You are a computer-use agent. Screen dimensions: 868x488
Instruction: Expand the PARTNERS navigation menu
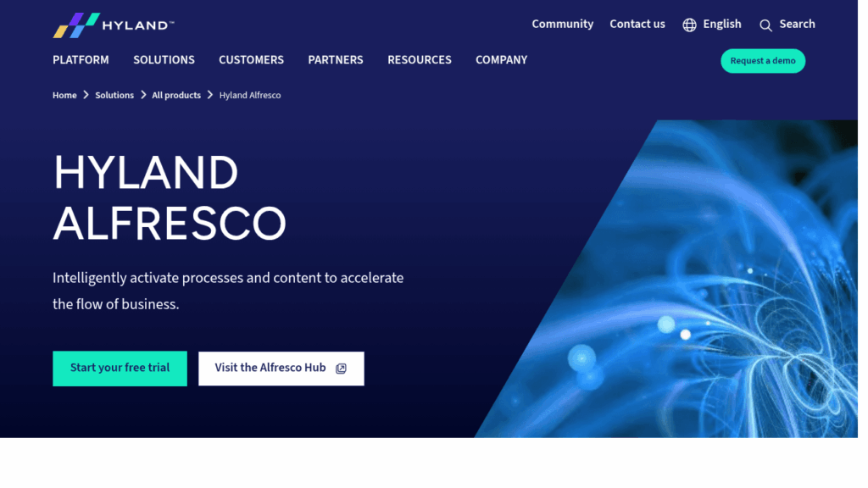point(336,60)
